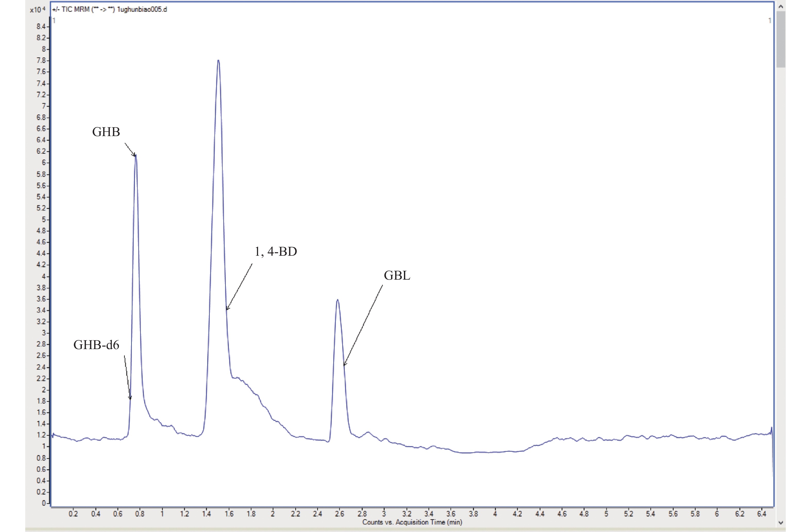Click the 1, 4-BD annotation label
This screenshot has height=532, width=811.
click(x=276, y=252)
